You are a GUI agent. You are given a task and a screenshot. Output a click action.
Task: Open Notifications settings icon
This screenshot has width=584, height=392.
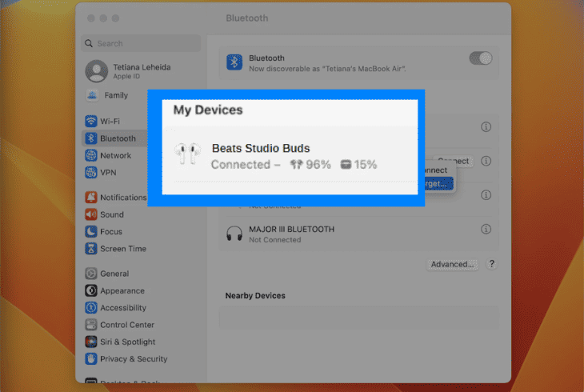coord(91,197)
